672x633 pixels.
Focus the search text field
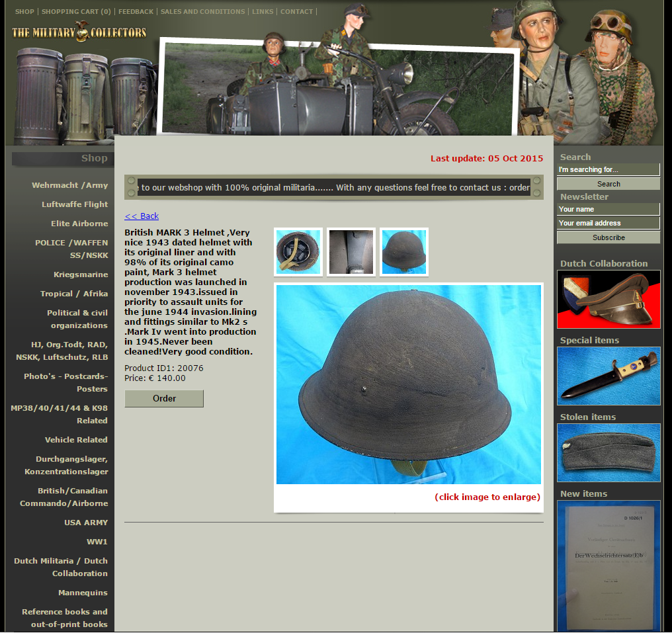[x=608, y=170]
